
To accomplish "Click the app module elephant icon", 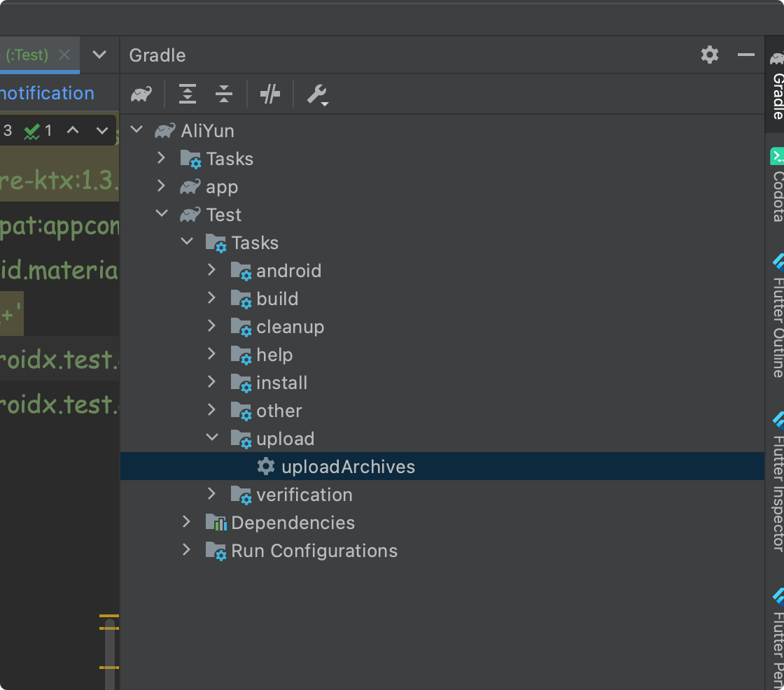I will 190,187.
